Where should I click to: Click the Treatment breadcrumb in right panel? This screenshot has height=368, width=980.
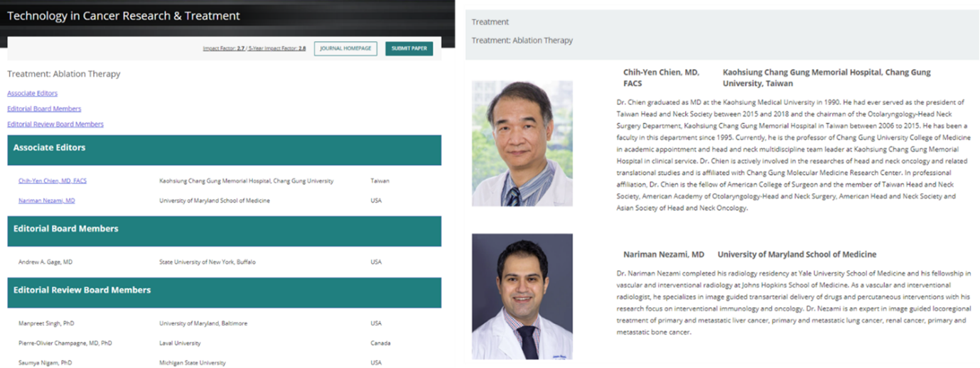490,22
